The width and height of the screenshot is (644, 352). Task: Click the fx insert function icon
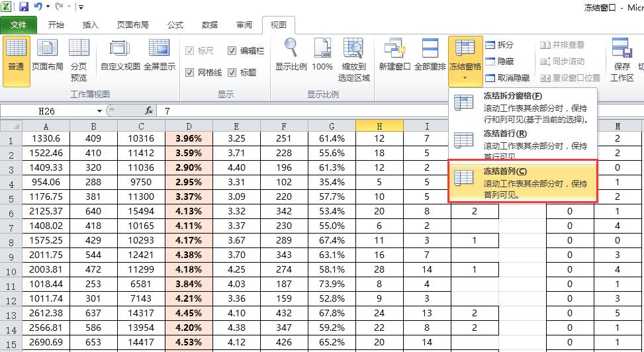coord(149,111)
